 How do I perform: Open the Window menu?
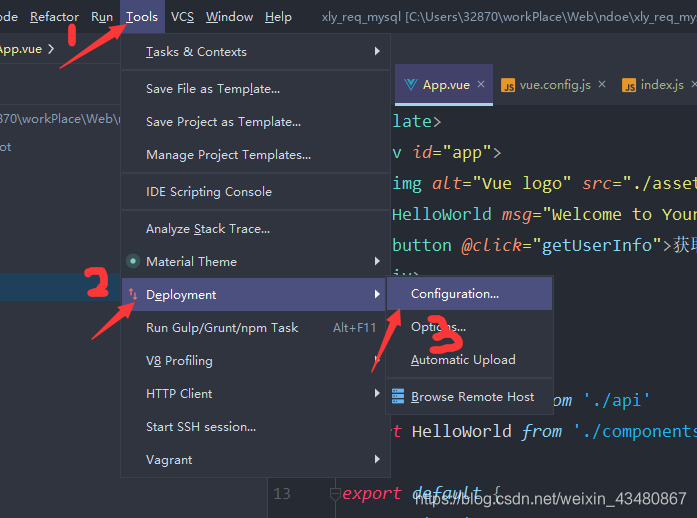tap(229, 17)
